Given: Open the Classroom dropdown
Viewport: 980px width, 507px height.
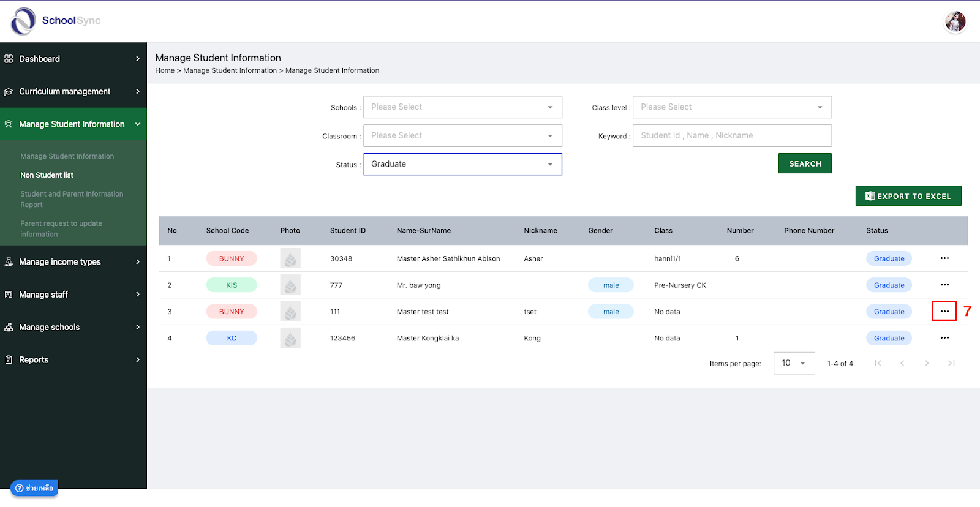Looking at the screenshot, I should [462, 135].
